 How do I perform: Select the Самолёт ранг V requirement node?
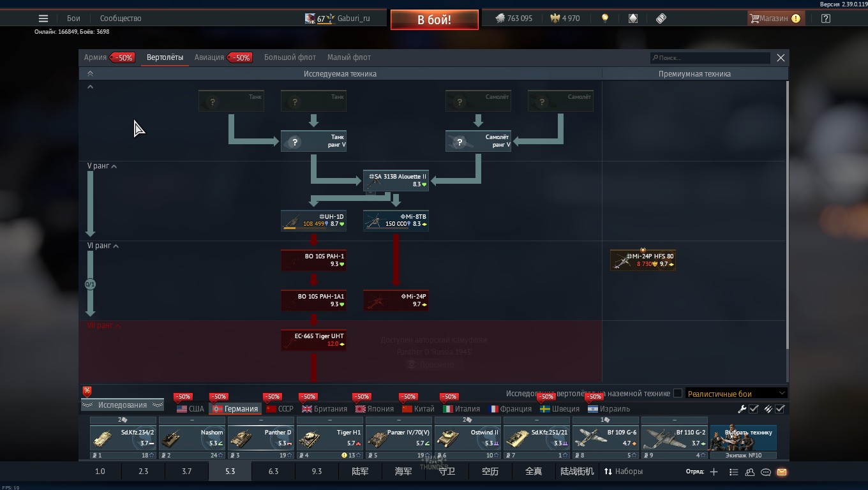(x=478, y=141)
